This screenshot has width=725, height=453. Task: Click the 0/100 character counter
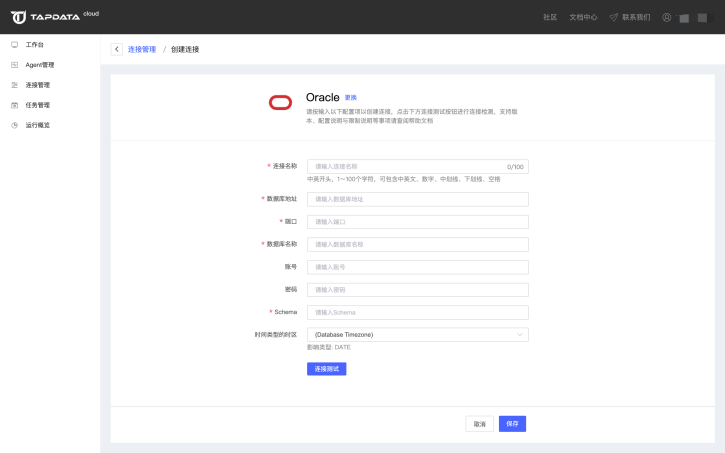tap(515, 167)
